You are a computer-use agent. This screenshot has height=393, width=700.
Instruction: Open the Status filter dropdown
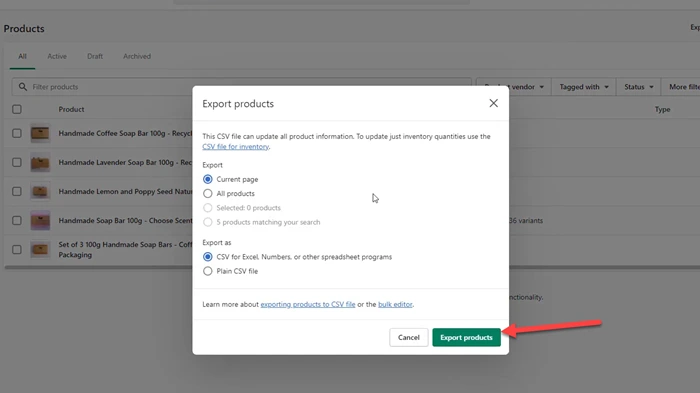638,87
